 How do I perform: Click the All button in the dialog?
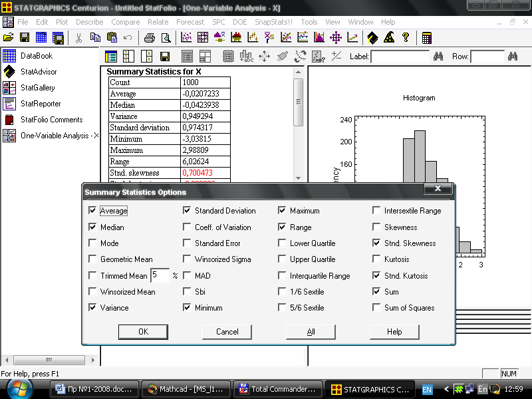click(x=311, y=332)
